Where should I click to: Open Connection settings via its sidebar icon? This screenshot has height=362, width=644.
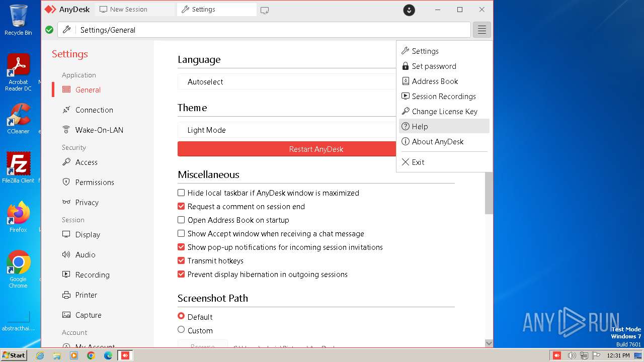coord(66,110)
